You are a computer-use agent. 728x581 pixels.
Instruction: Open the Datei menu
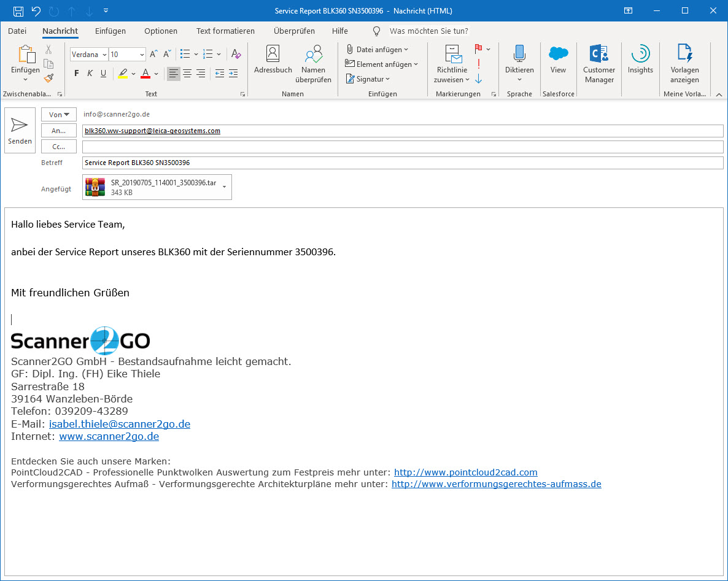point(17,31)
